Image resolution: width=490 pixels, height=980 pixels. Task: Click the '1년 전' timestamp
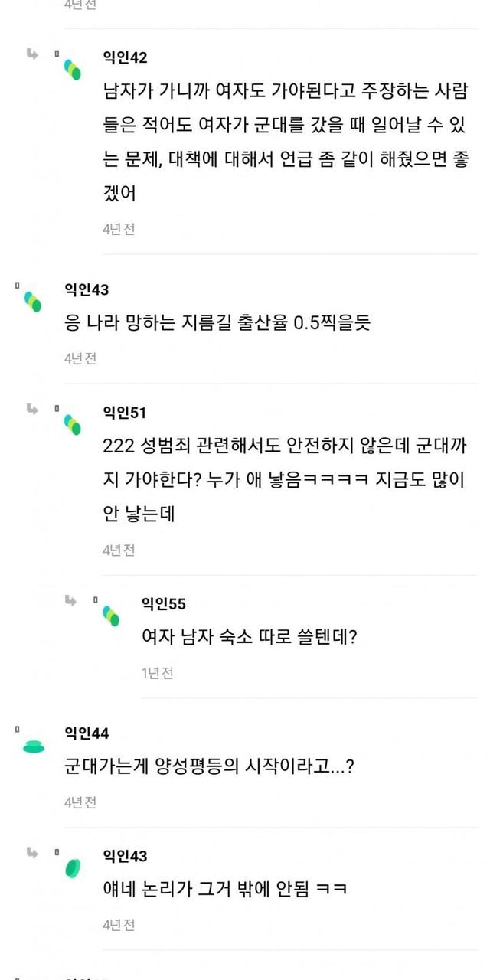click(157, 673)
